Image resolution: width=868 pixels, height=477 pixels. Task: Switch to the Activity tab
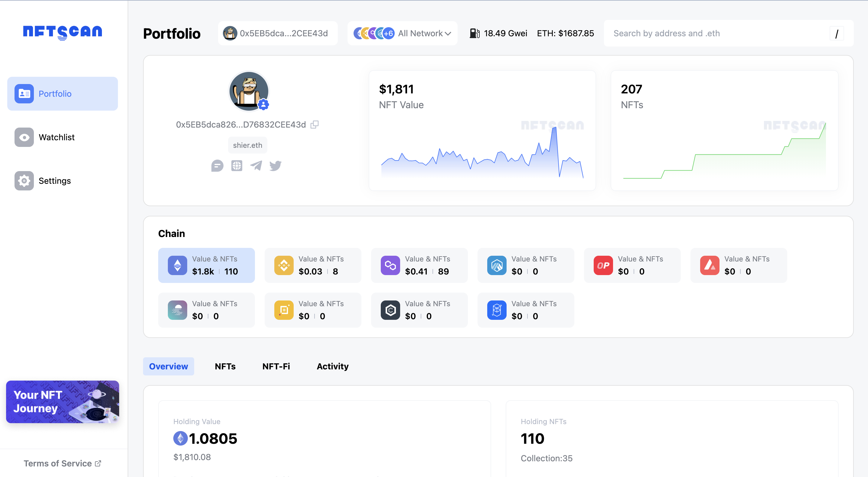(333, 366)
